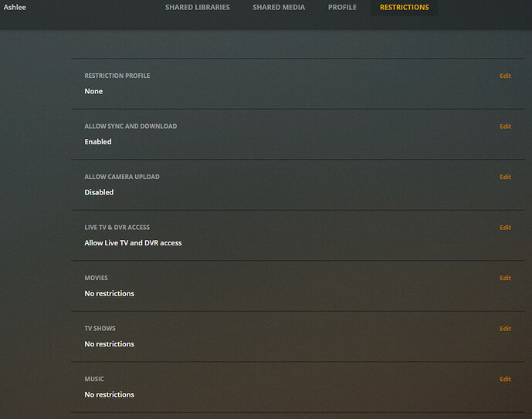Click 'No restrictions' under TV Shows
Screen dimensions: 532x419
(109, 343)
